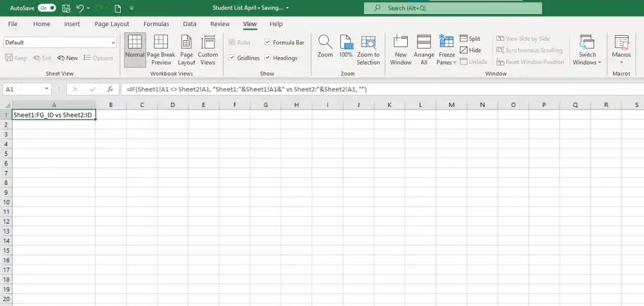Viewport: 644px width, 306px height.
Task: Expand the Macros dropdown
Action: (x=622, y=63)
